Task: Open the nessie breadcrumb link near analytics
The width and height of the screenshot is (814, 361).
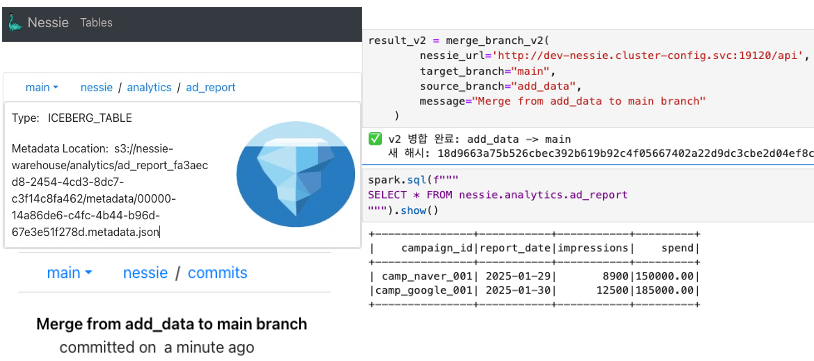Action: click(x=97, y=87)
